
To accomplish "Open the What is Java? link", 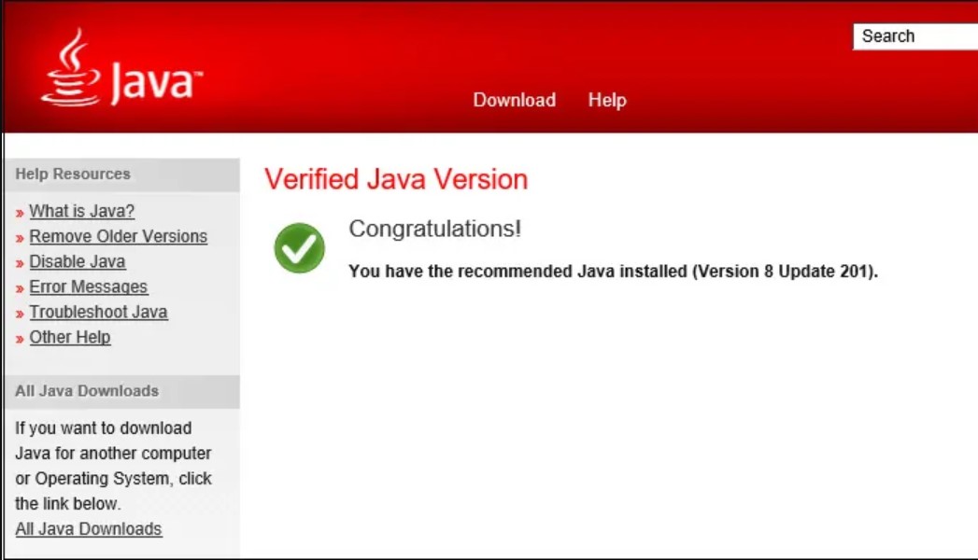I will (x=82, y=211).
